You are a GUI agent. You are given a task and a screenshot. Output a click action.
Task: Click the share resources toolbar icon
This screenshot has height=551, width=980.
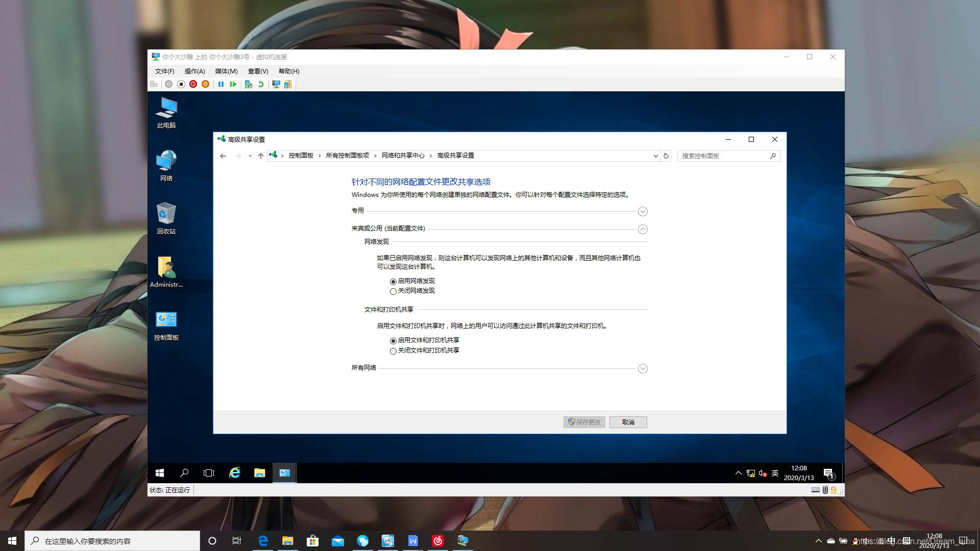click(288, 84)
